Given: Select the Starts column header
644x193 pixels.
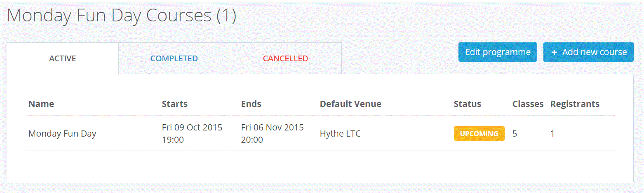Looking at the screenshot, I should (x=175, y=104).
